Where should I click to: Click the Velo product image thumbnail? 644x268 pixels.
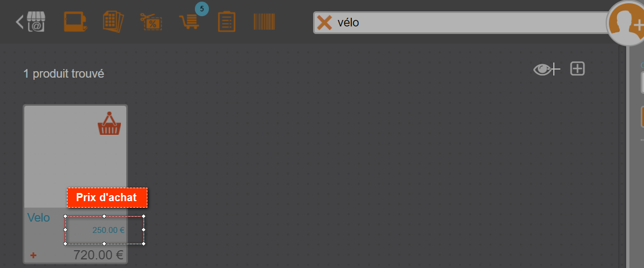pos(75,156)
